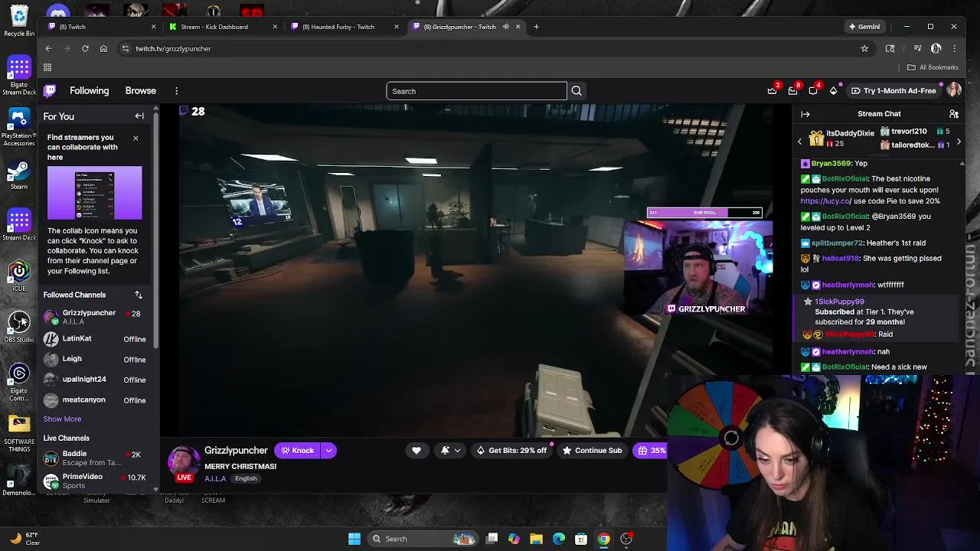Show previous gift leaderboard entries

point(800,142)
